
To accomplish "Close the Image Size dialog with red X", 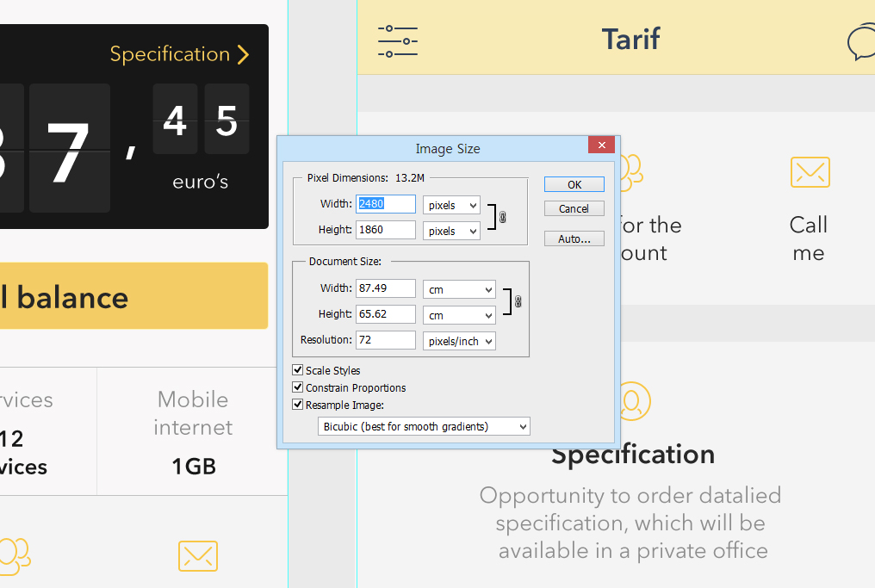I will point(601,145).
